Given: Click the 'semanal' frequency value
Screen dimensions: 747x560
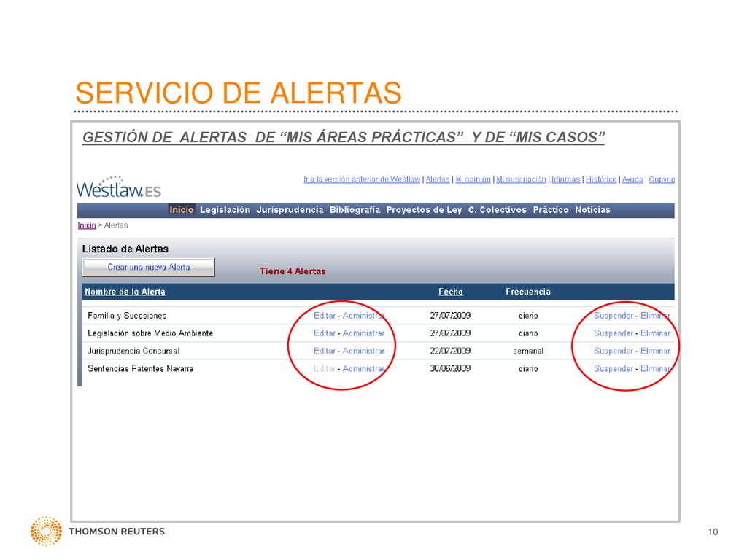Looking at the screenshot, I should [x=528, y=351].
